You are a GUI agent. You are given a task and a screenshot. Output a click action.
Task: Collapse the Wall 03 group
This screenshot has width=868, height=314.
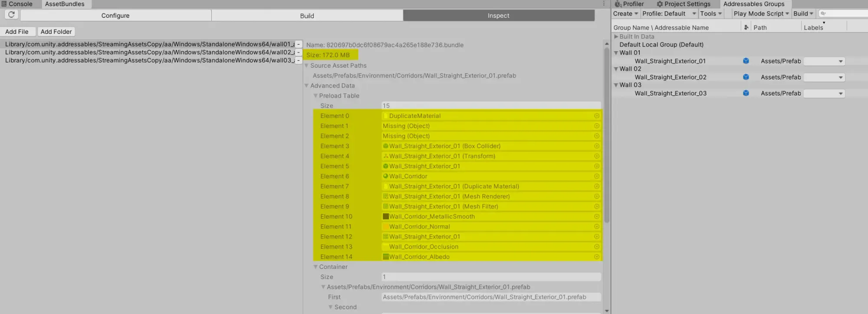click(x=616, y=85)
